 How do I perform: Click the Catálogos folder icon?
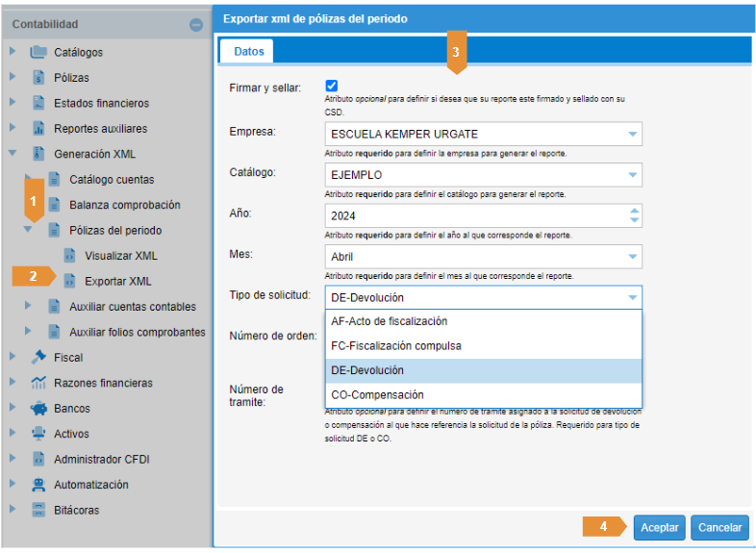(x=38, y=52)
